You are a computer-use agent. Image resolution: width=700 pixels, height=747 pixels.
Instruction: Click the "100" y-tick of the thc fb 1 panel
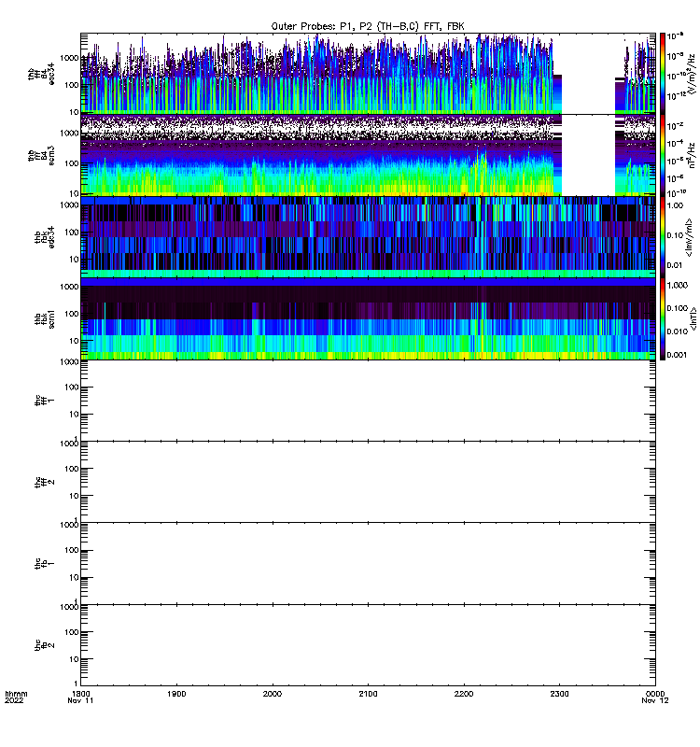tap(72, 550)
